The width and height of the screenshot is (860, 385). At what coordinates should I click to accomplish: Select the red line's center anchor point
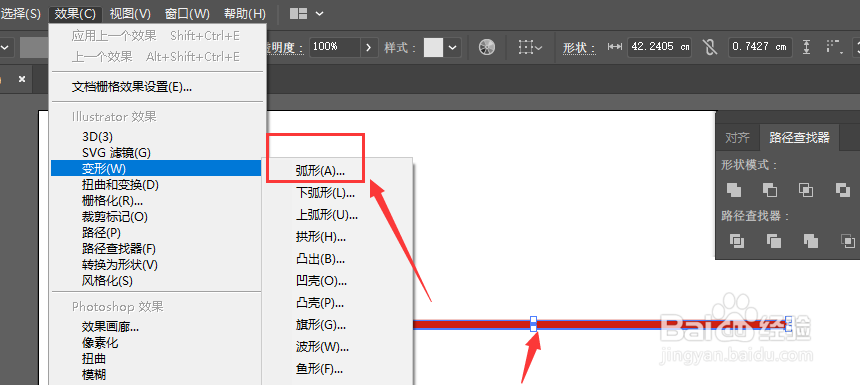(534, 324)
